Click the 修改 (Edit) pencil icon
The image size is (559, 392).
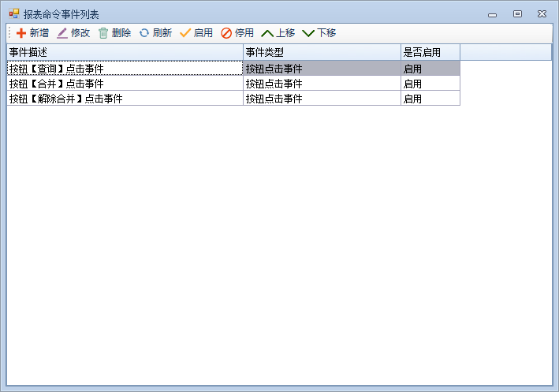pos(62,33)
